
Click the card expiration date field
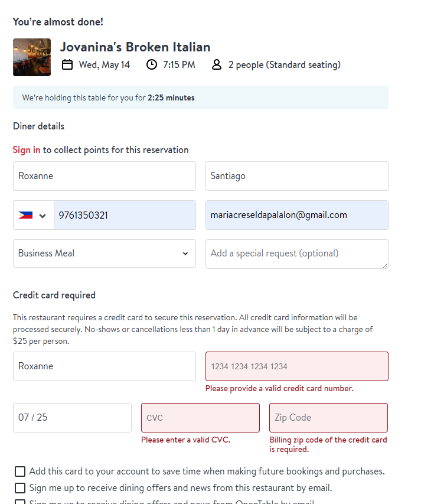point(72,418)
